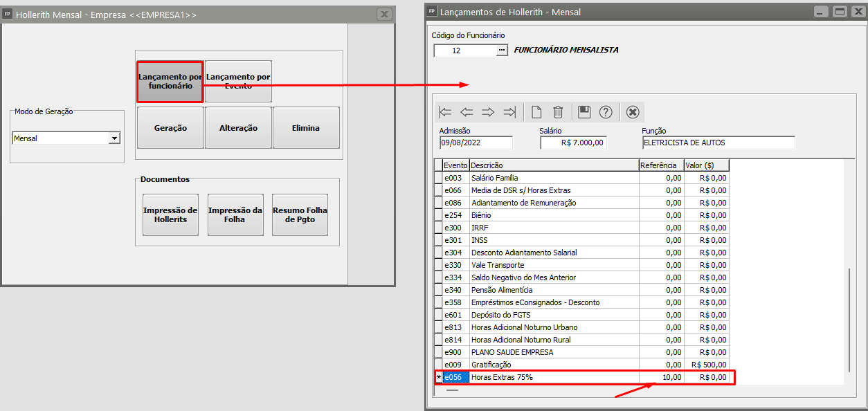Image resolution: width=868 pixels, height=411 pixels.
Task: Click the previous record arrow
Action: tap(467, 112)
